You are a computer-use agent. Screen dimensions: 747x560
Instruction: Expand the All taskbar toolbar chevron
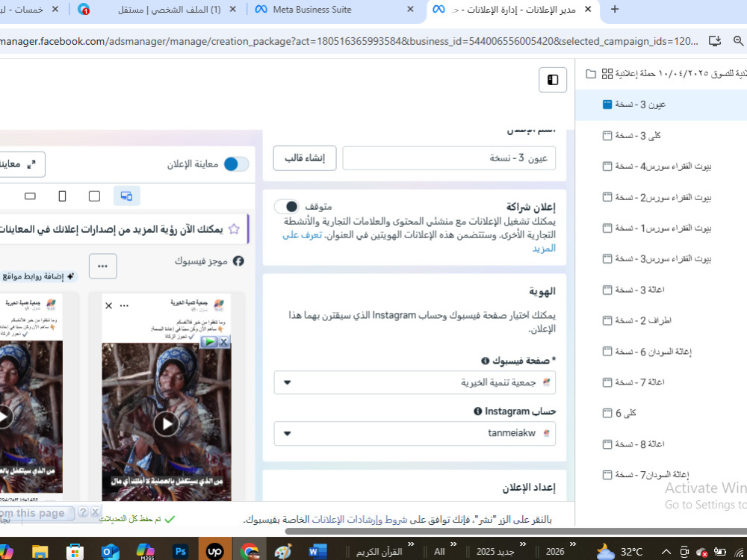[453, 544]
